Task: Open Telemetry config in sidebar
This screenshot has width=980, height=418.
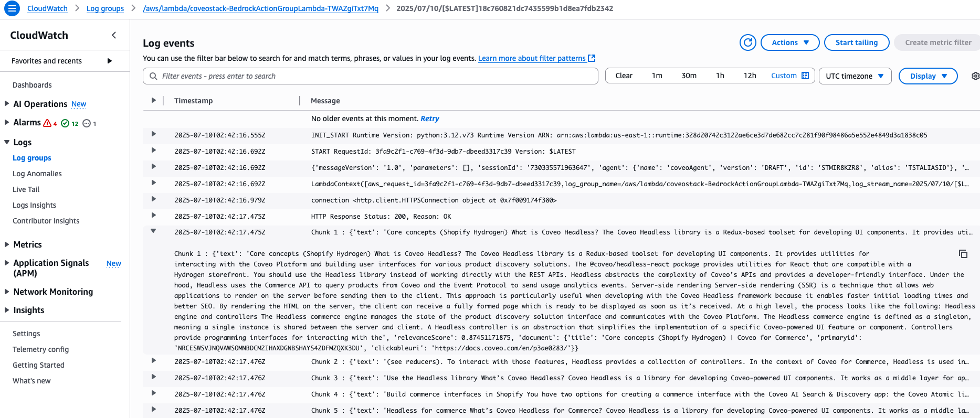Action: pos(40,349)
